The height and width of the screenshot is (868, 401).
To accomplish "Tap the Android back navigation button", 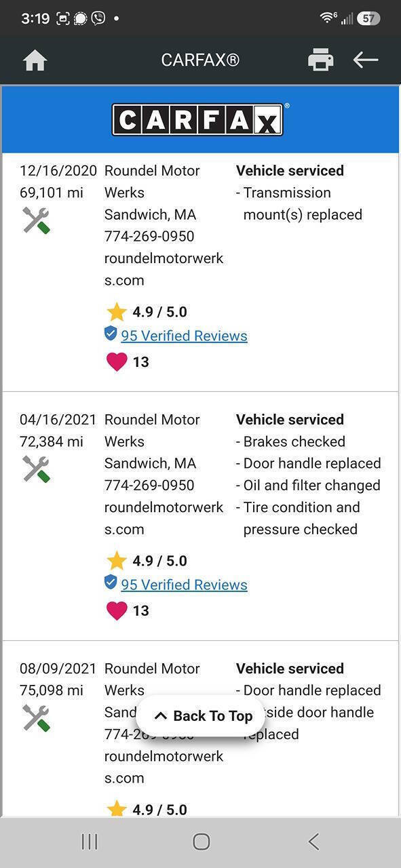I will coord(313,842).
